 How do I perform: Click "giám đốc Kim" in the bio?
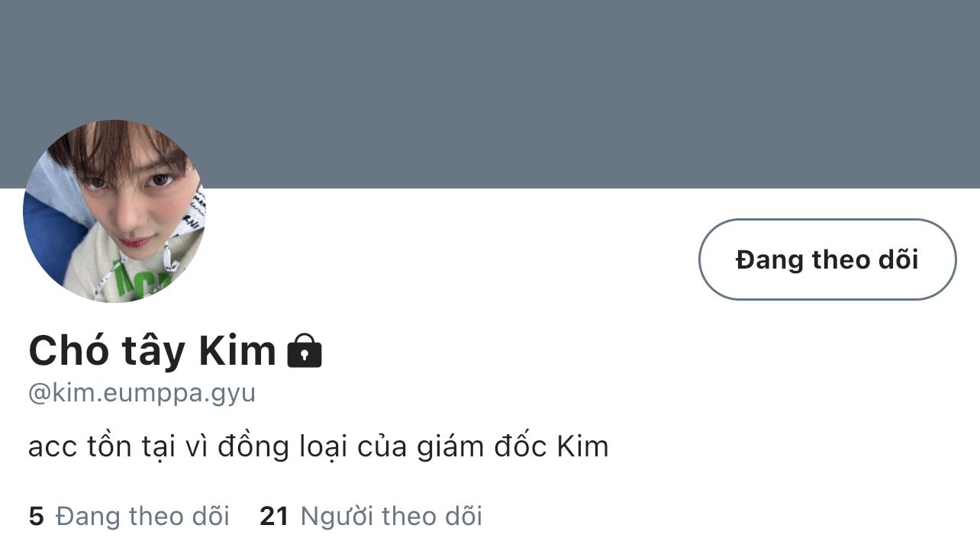point(513,446)
